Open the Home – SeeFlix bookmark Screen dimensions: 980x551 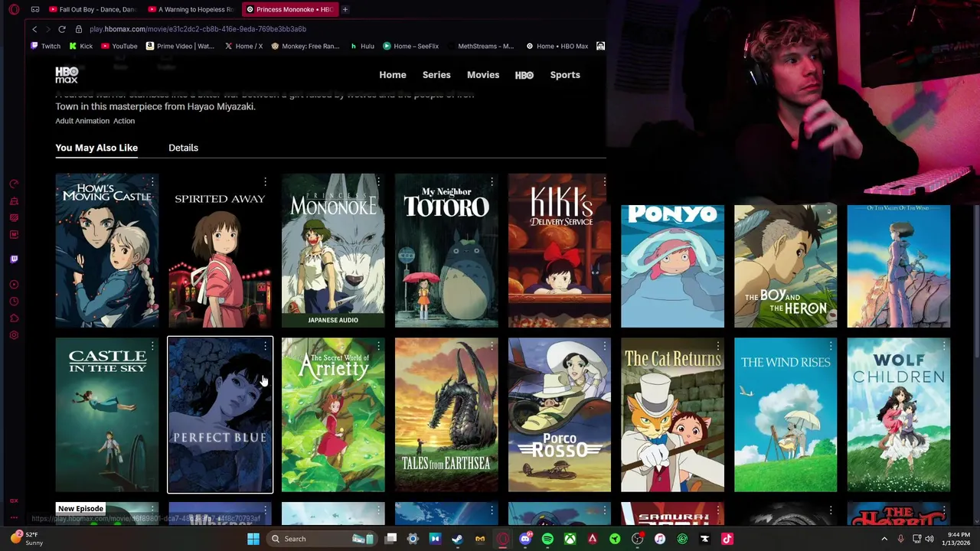pyautogui.click(x=411, y=46)
